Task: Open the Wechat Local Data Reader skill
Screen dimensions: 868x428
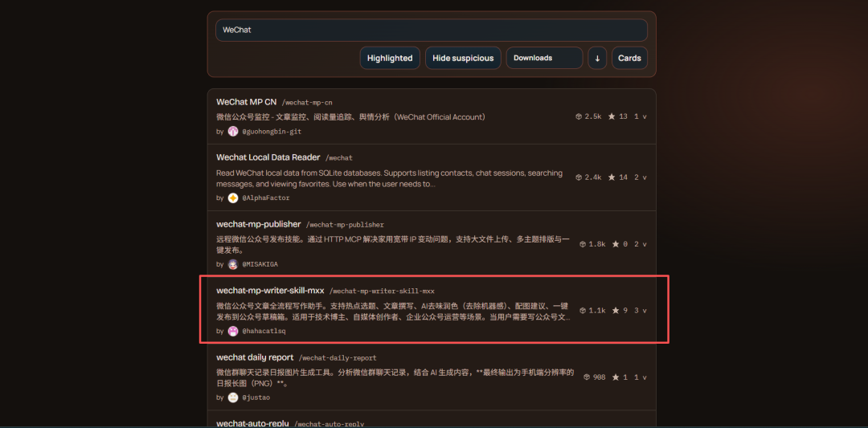Action: [268, 157]
